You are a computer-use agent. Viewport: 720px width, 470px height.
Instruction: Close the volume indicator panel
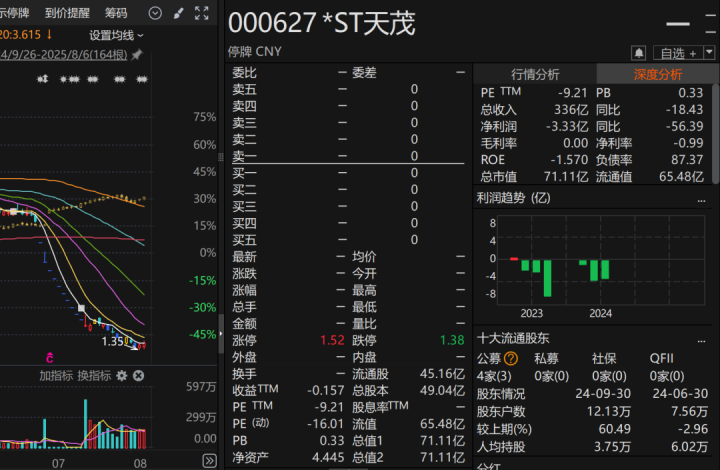coord(138,376)
